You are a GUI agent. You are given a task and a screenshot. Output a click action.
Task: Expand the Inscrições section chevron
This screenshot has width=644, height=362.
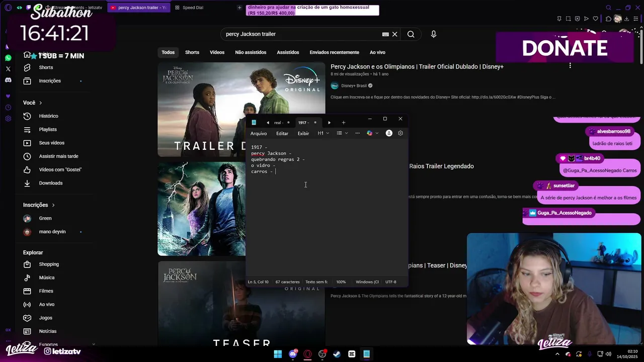[x=53, y=205]
